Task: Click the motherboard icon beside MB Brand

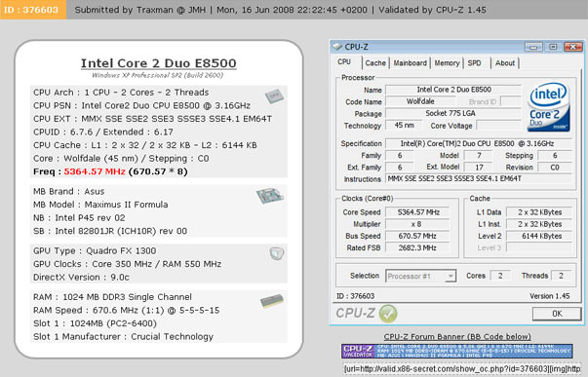Action: (x=269, y=196)
